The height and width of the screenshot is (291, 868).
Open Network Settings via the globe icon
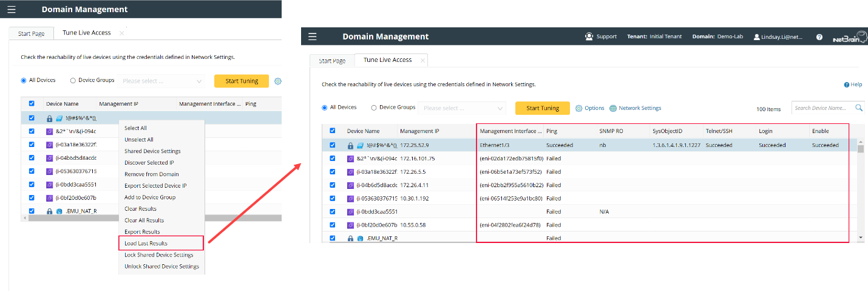tap(613, 108)
